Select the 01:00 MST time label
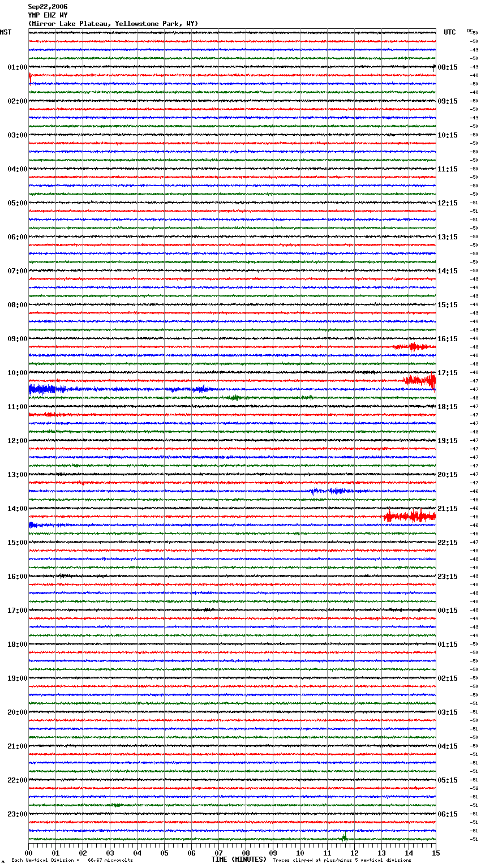The height and width of the screenshot is (868, 481). coord(18,67)
